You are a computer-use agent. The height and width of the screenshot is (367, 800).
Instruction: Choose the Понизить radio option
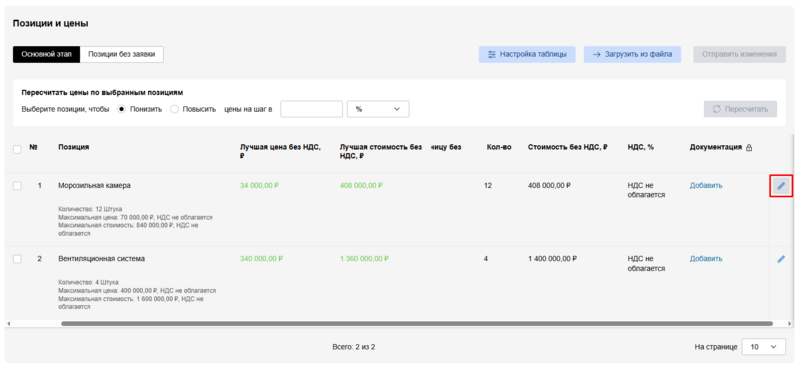point(121,109)
